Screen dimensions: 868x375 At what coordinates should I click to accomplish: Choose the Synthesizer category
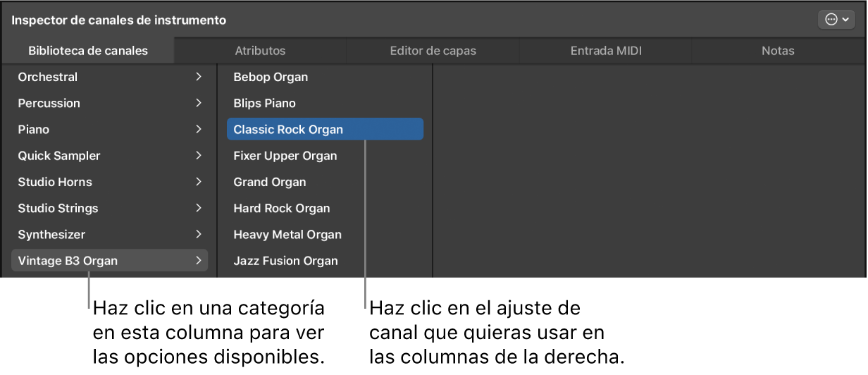[51, 235]
